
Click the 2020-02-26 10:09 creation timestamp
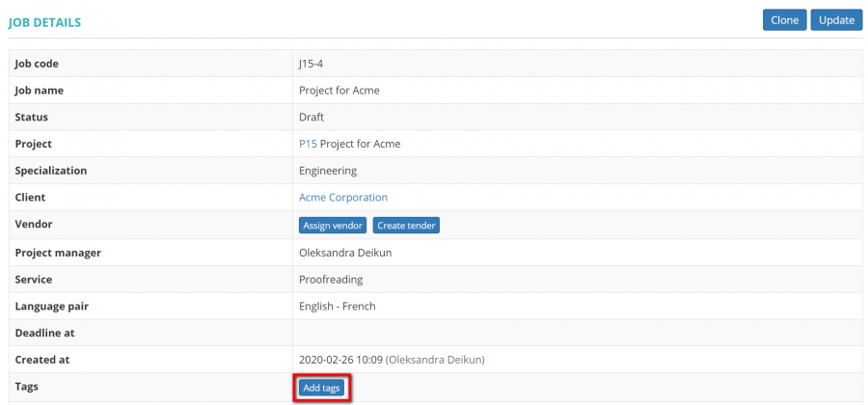click(340, 360)
